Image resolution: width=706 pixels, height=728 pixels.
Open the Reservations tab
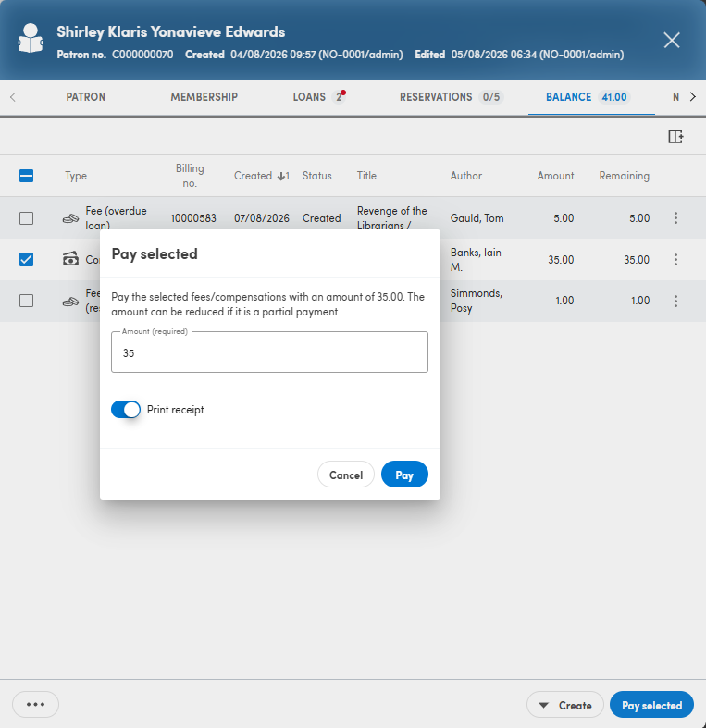452,97
